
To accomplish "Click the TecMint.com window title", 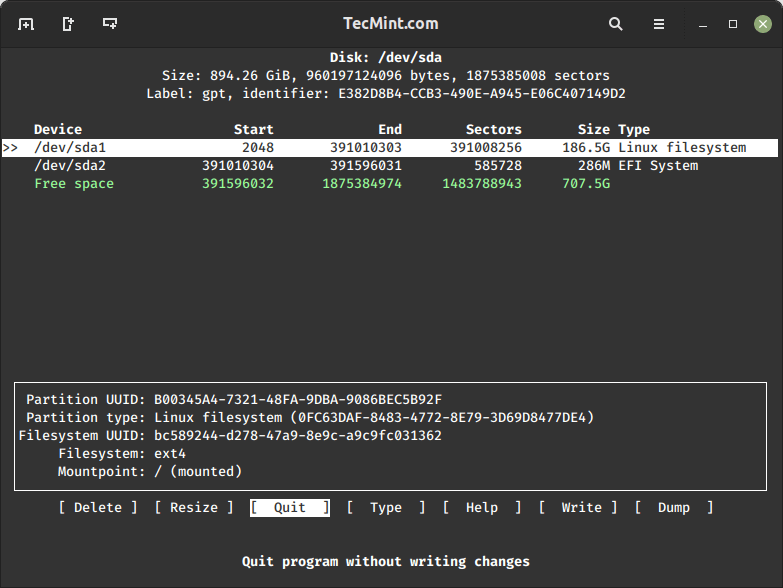I will [x=390, y=24].
